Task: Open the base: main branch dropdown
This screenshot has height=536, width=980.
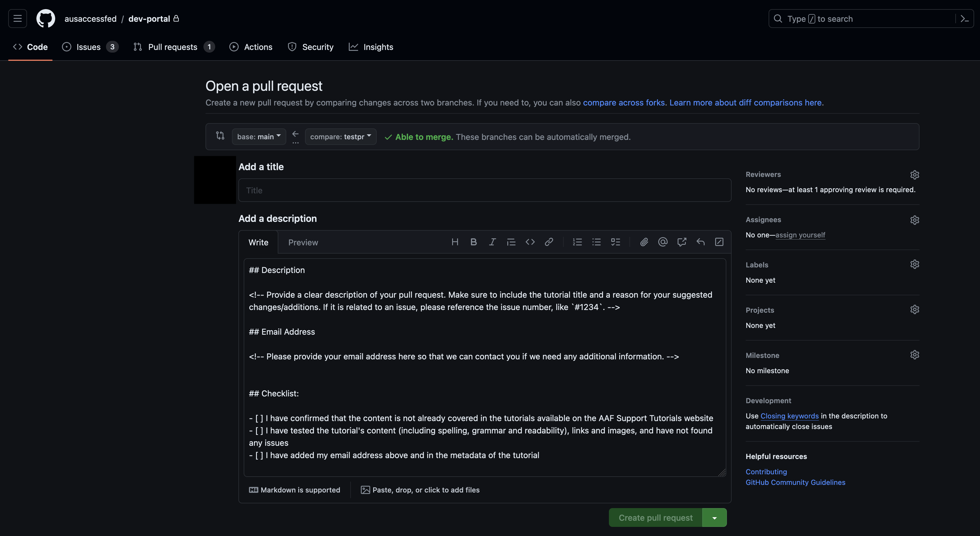Action: pyautogui.click(x=259, y=137)
